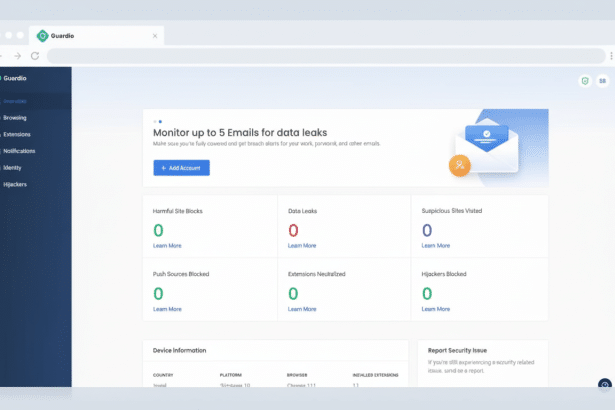Click the Guardio shield icon in tab
The height and width of the screenshot is (410, 615).
click(x=42, y=36)
